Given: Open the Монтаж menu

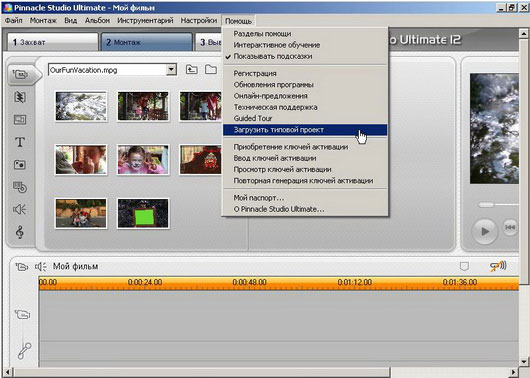Looking at the screenshot, I should [x=43, y=21].
